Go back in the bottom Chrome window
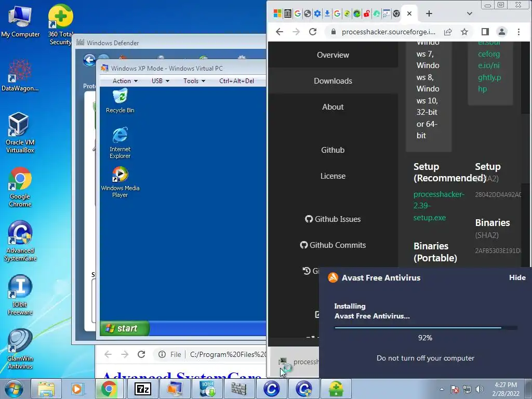Screen dimensions: 532x399 [x=108, y=354]
